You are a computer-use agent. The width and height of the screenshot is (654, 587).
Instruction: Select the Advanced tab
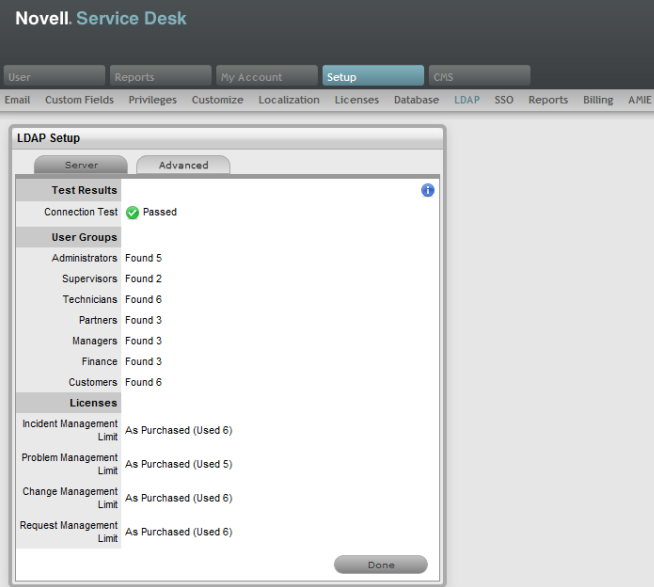tap(183, 165)
